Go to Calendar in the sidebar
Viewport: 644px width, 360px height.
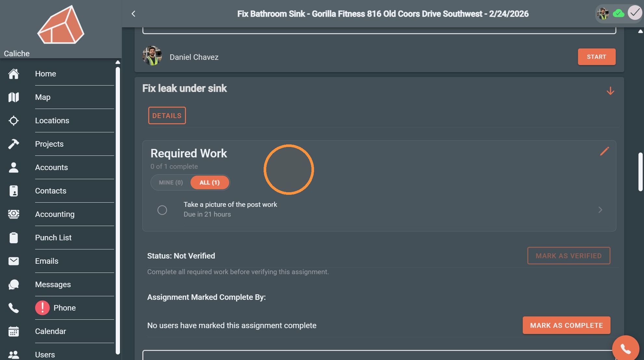(x=50, y=331)
